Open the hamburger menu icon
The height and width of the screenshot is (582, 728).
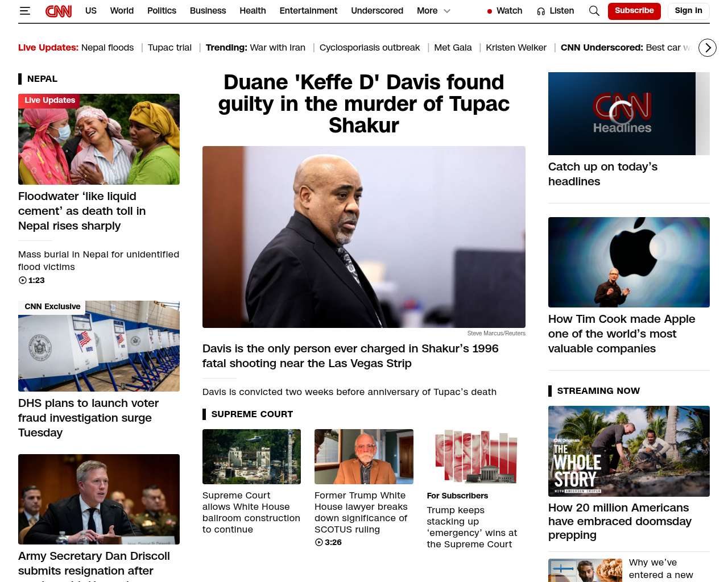pos(24,11)
